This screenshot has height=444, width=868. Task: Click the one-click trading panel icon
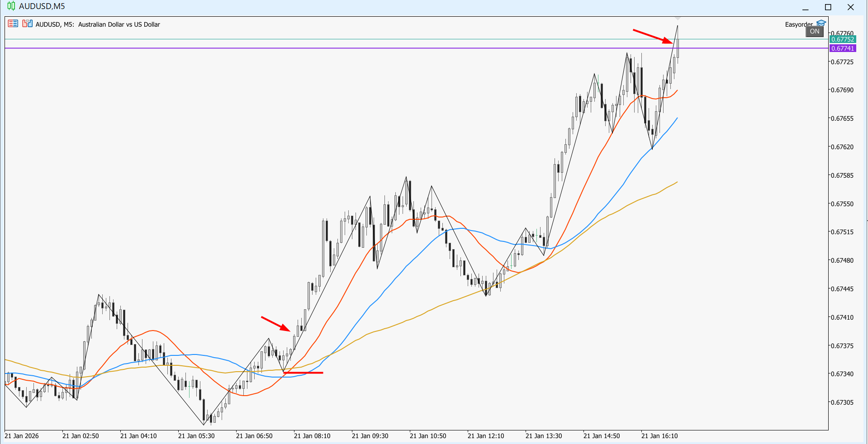(x=27, y=24)
